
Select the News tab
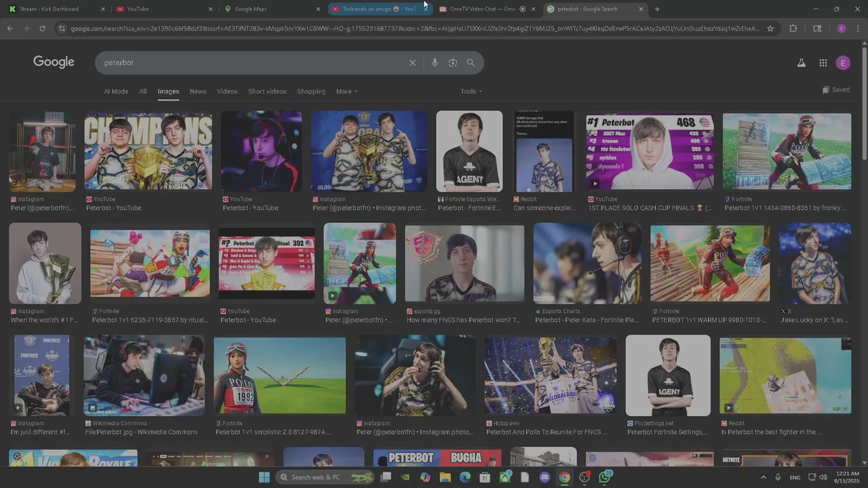[x=198, y=91]
